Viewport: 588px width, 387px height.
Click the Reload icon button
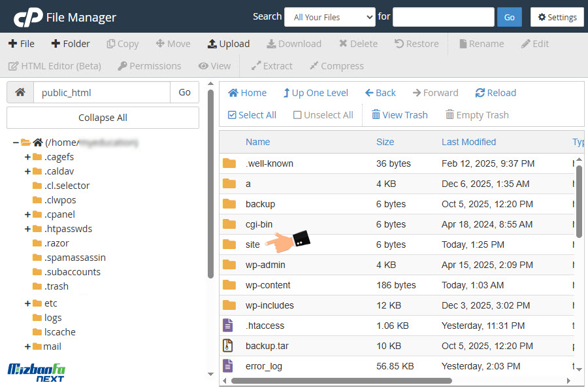[x=480, y=93]
